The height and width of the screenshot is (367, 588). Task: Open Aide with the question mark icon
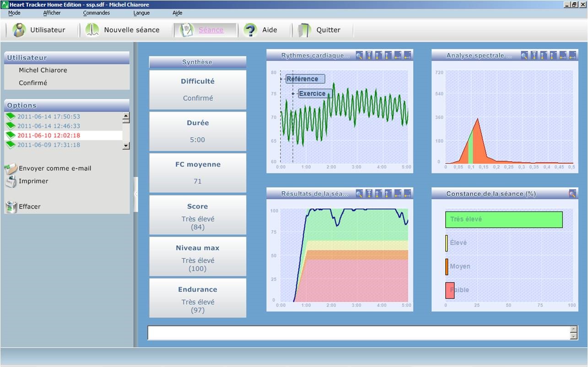click(x=250, y=30)
